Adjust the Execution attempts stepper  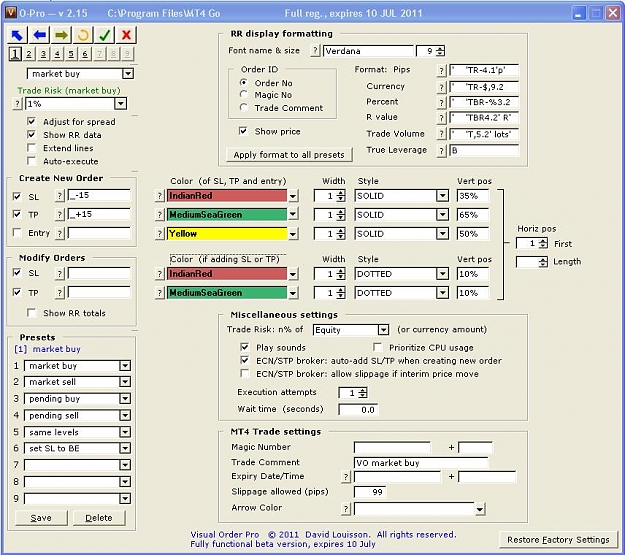pos(363,393)
